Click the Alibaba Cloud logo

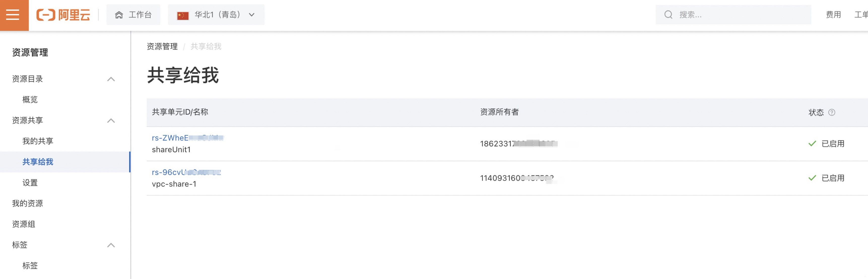click(x=63, y=15)
